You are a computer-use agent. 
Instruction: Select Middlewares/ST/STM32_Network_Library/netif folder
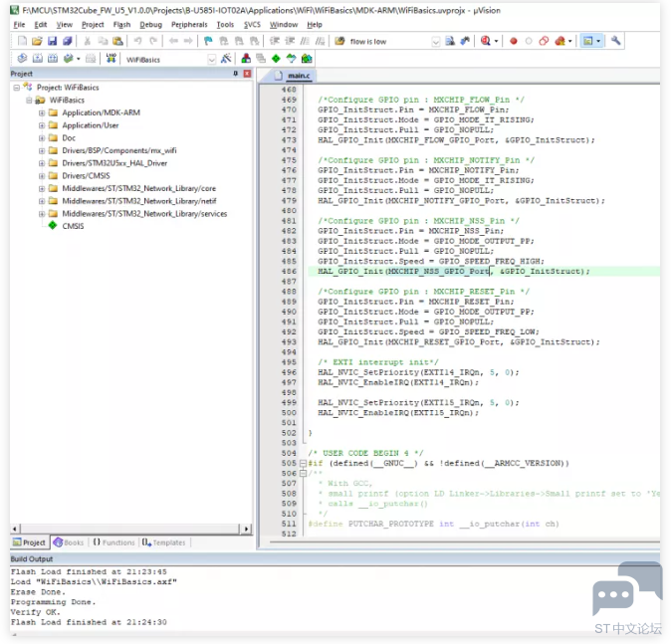click(139, 201)
